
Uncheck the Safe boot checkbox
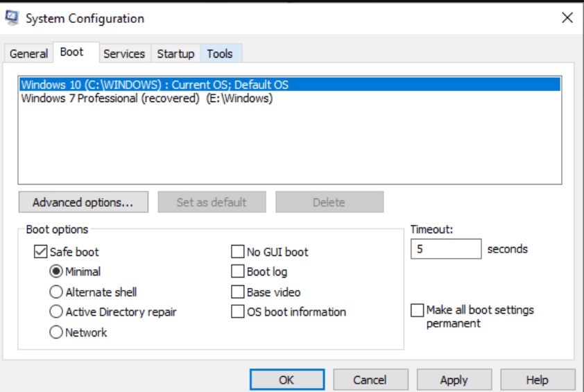point(40,252)
